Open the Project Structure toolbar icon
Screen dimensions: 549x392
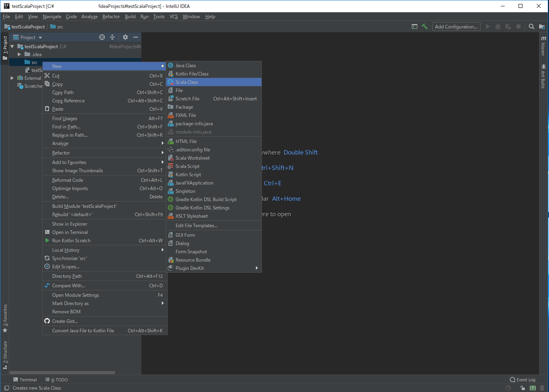click(x=542, y=26)
